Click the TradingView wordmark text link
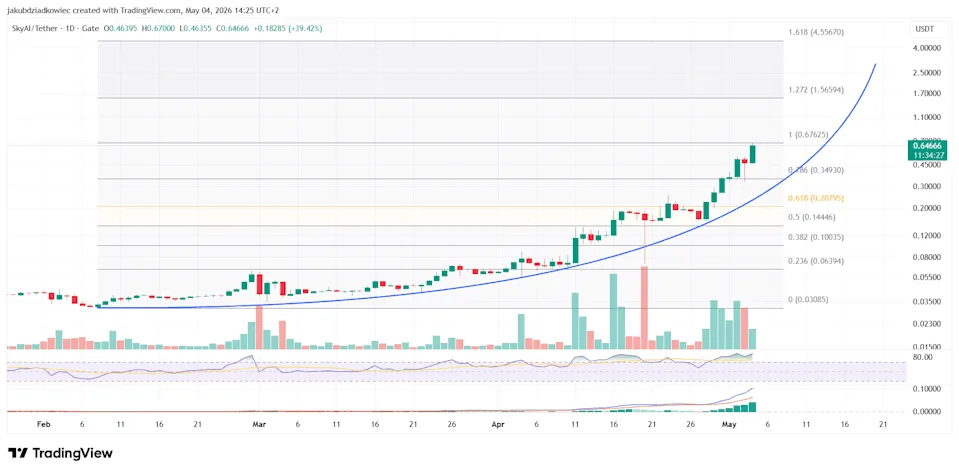 point(72,453)
